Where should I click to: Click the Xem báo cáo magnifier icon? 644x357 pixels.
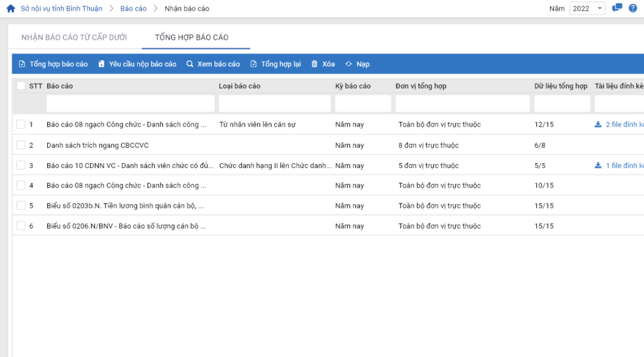(190, 64)
